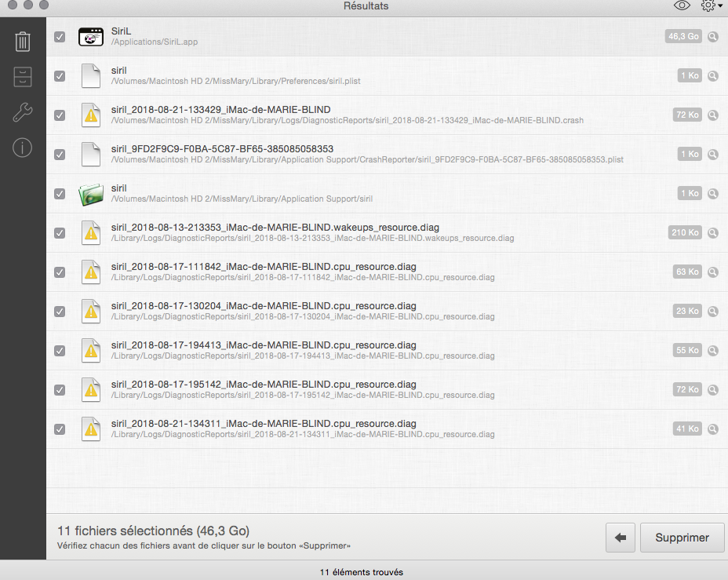Click the Résultats window title
The image size is (728, 580).
click(x=366, y=6)
